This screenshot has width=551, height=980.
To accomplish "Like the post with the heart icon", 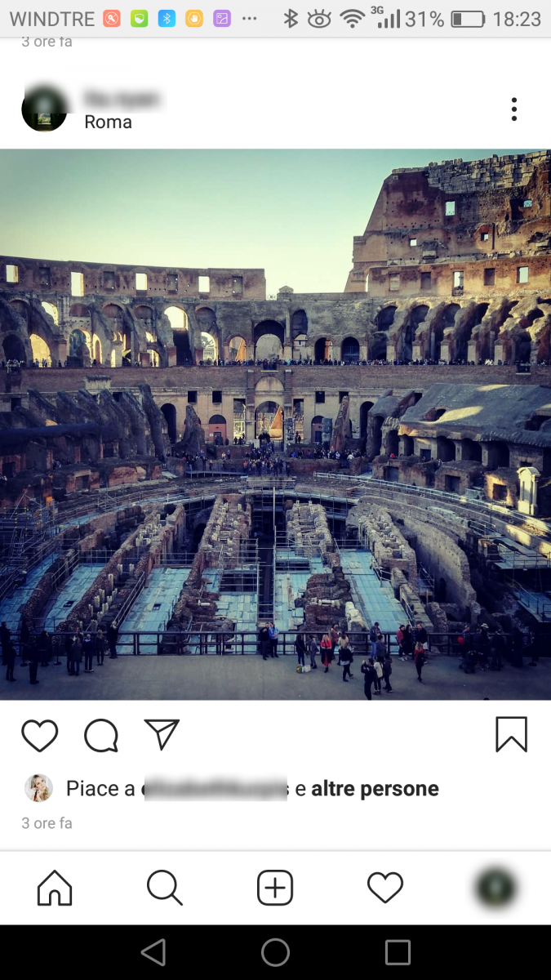I will (x=39, y=735).
